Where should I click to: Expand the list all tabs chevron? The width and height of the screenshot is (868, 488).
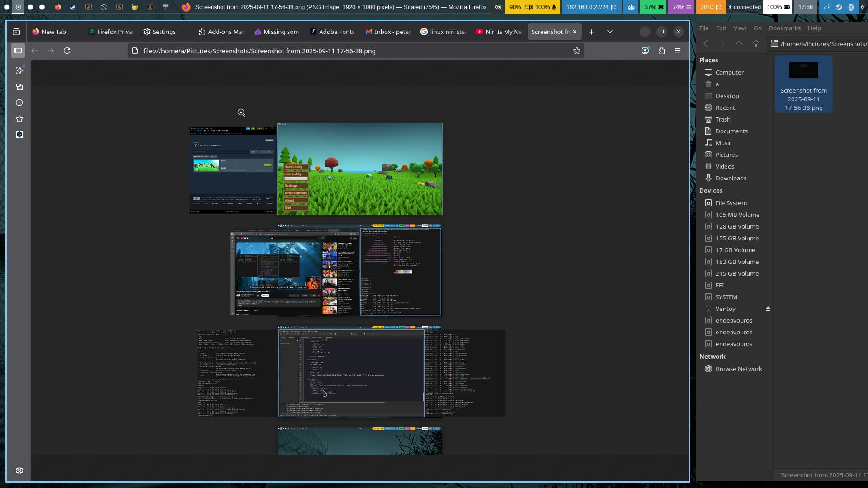(x=610, y=32)
